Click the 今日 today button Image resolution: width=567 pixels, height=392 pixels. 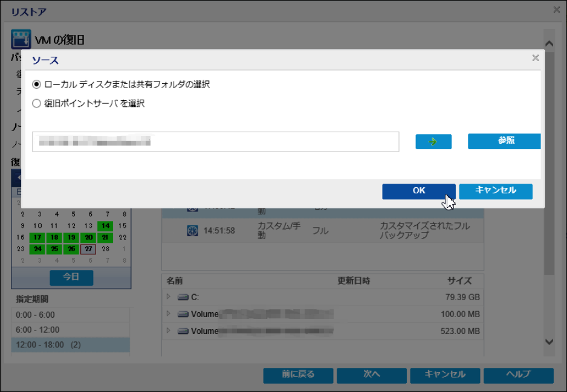[71, 277]
